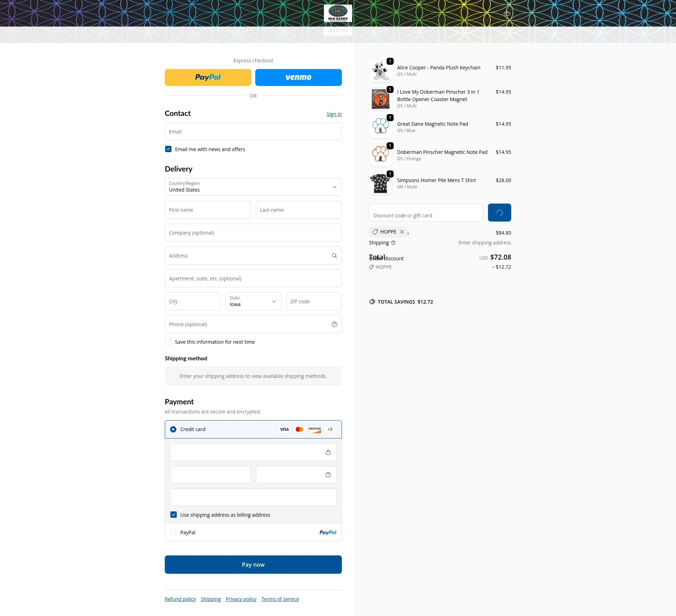
Task: Open the cart icon at the top right
Action: (507, 13)
